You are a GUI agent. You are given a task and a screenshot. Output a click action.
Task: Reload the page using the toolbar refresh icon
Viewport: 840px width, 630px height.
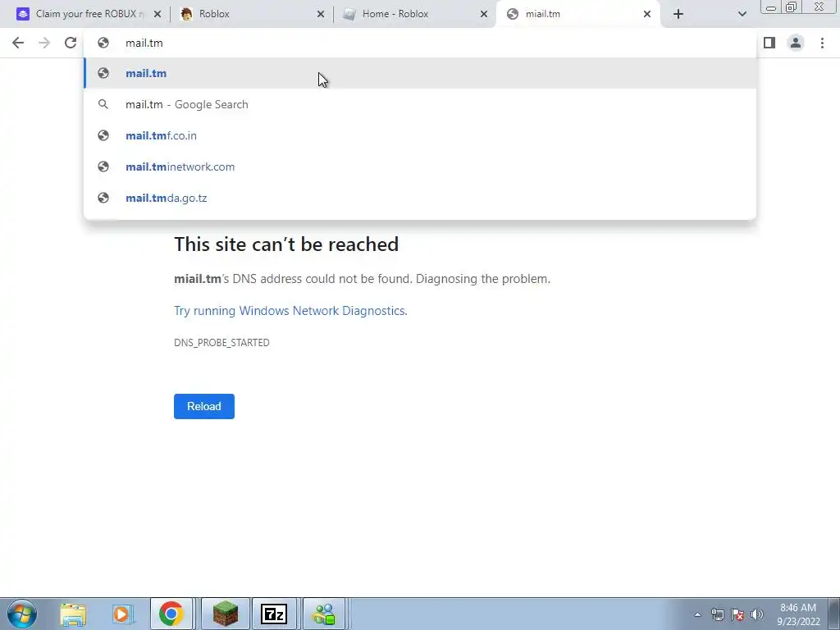coord(71,43)
